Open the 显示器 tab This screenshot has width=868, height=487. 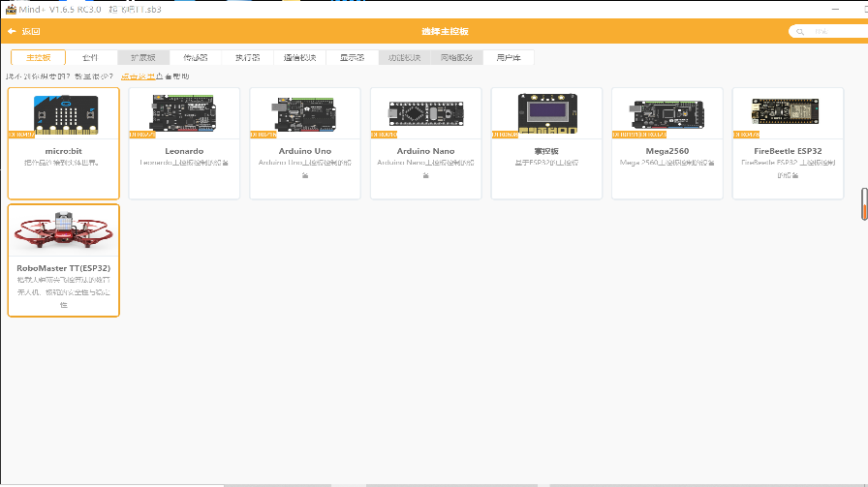352,57
